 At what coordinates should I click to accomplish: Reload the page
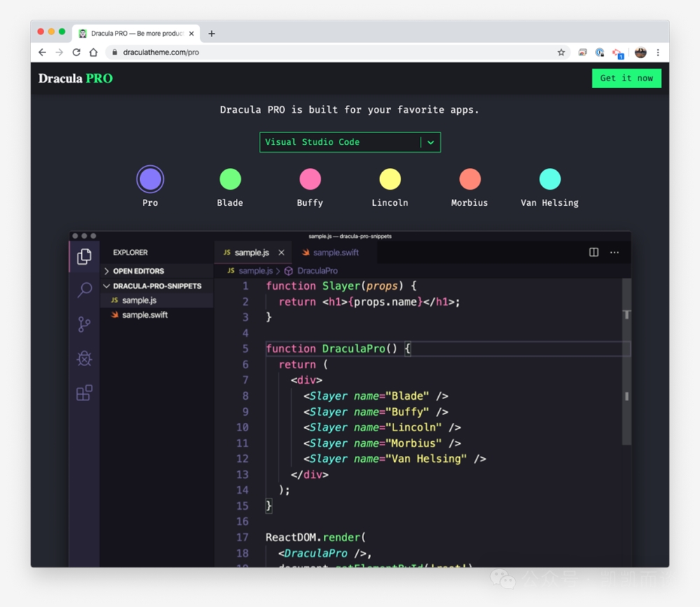point(76,53)
